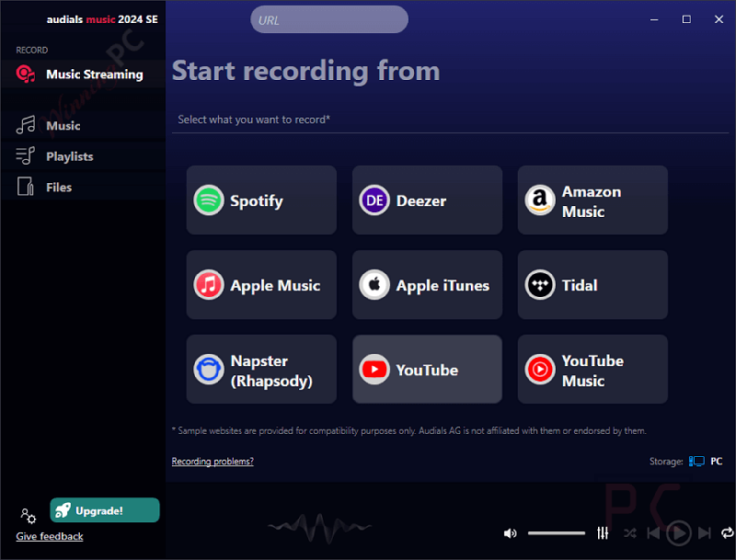Select Napster (Rhapsody) tile
This screenshot has height=560, width=736.
tap(261, 369)
